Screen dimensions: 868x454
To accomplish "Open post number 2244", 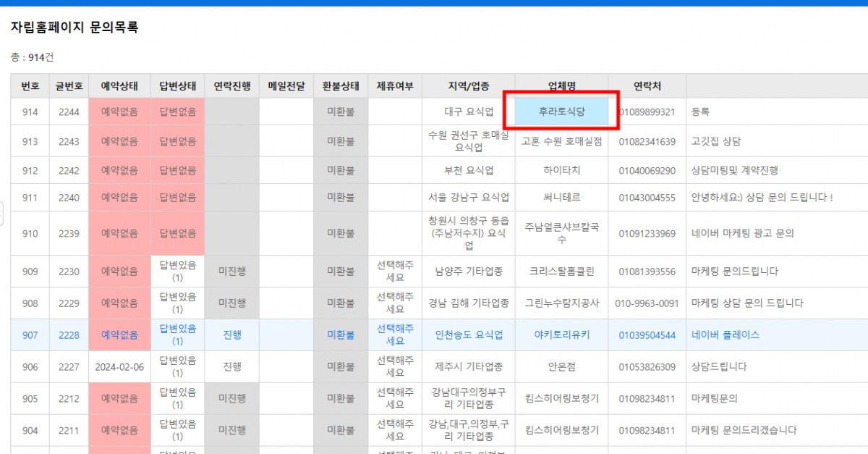I will coord(69,112).
